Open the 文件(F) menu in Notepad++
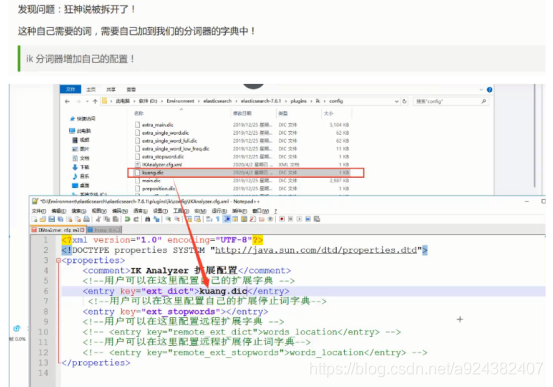553x387 pixels. [38, 211]
